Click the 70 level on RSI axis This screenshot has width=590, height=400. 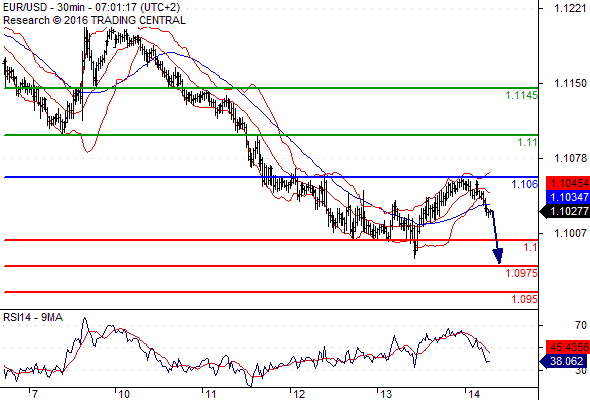click(581, 325)
